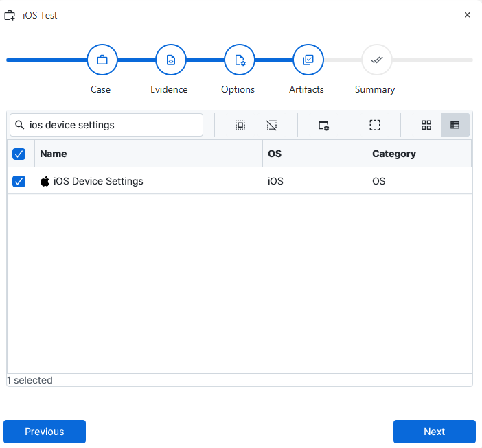This screenshot has width=482, height=448.
Task: Open the artifact options settings icon
Action: (x=323, y=125)
